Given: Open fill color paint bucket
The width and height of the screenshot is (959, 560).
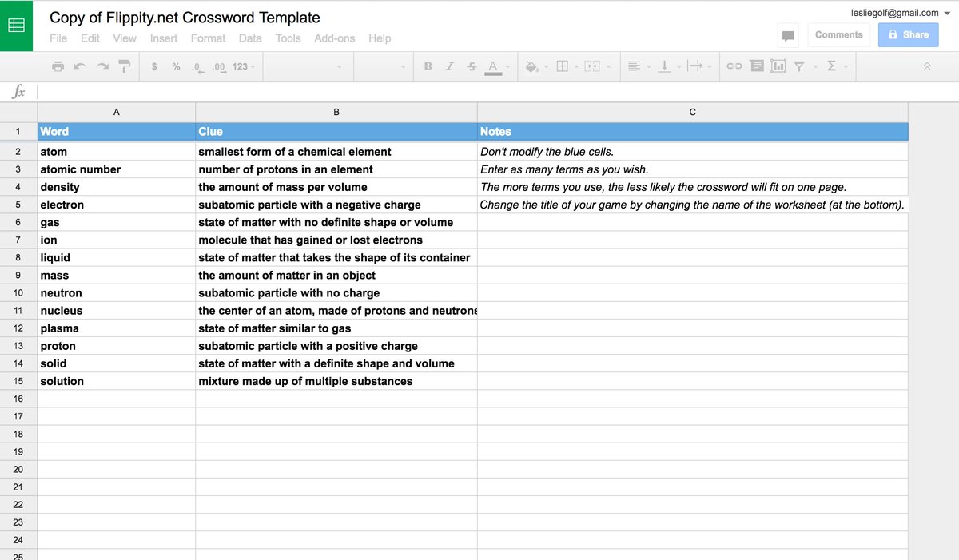Looking at the screenshot, I should tap(531, 66).
